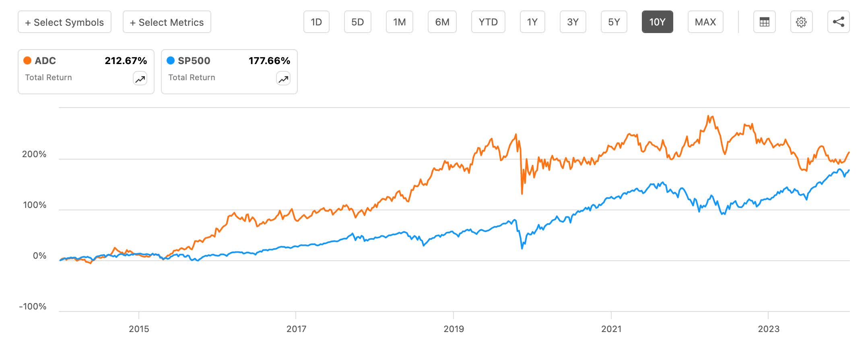Open the chart settings gear
Screen dimensions: 868x353
(x=801, y=22)
